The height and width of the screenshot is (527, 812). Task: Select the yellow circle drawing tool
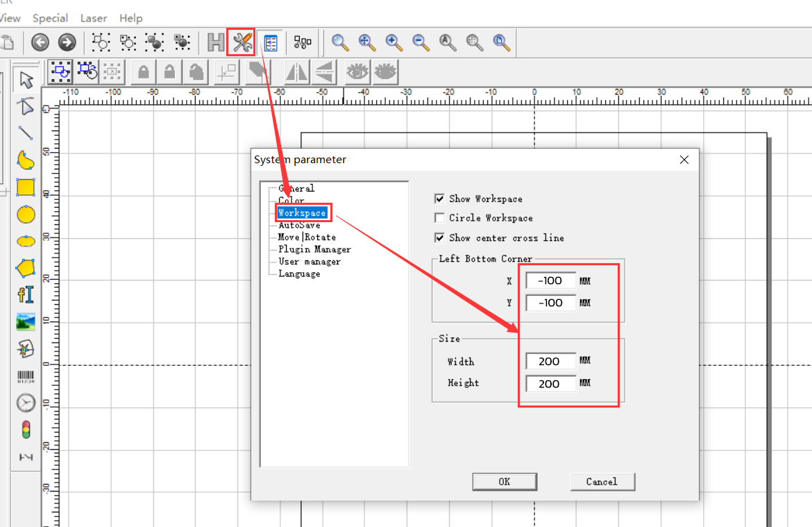[x=26, y=215]
